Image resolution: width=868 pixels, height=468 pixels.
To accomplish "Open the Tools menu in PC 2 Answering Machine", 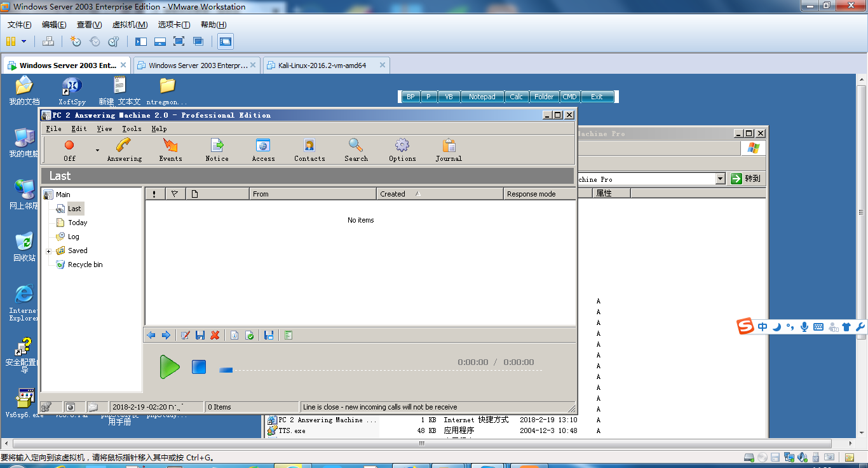I will 132,128.
